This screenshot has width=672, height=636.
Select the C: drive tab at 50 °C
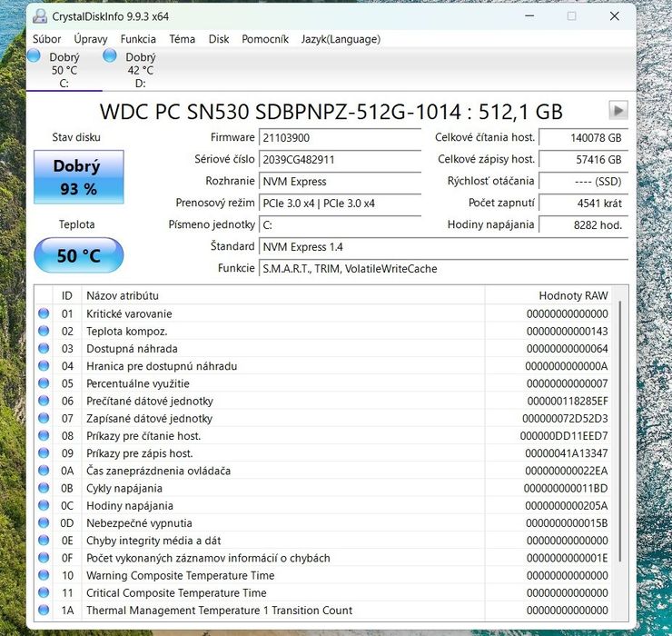(64, 69)
